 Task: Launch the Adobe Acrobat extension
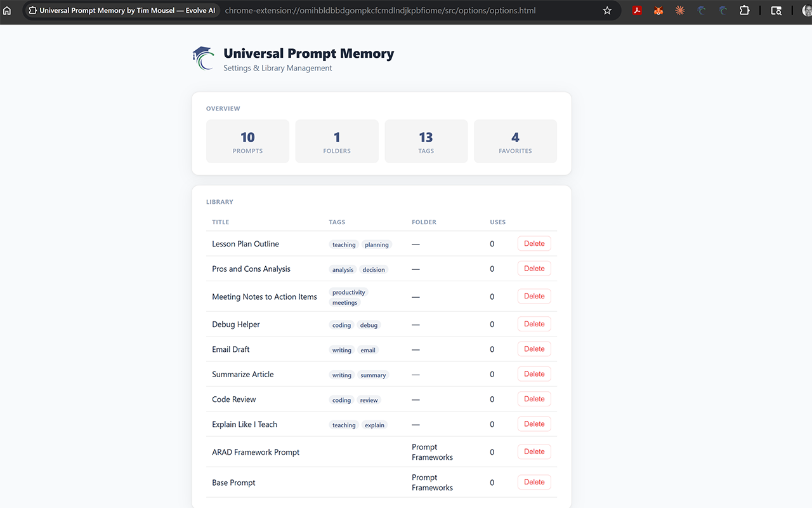tap(636, 10)
